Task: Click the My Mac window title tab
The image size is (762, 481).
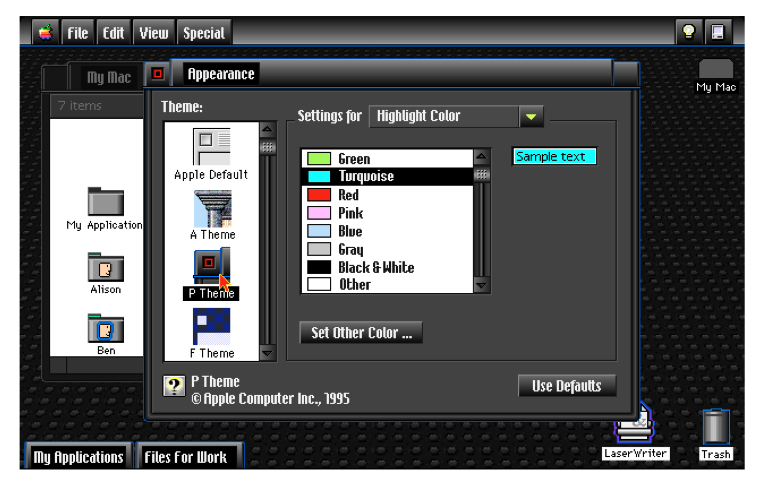Action: coord(109,77)
